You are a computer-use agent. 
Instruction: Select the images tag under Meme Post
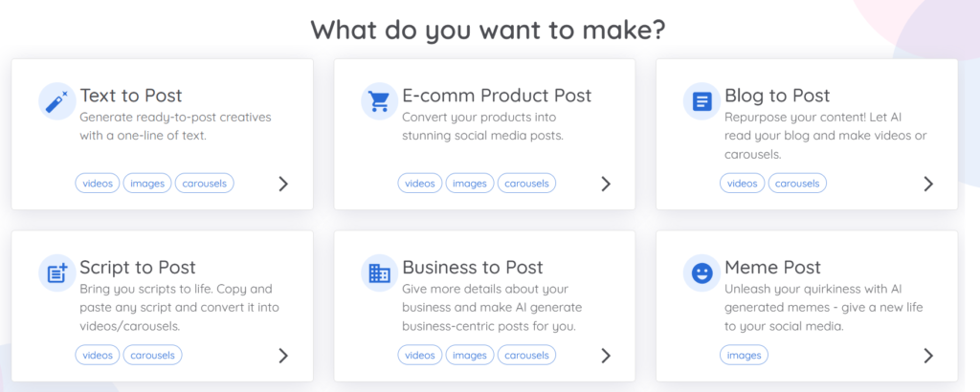point(745,356)
